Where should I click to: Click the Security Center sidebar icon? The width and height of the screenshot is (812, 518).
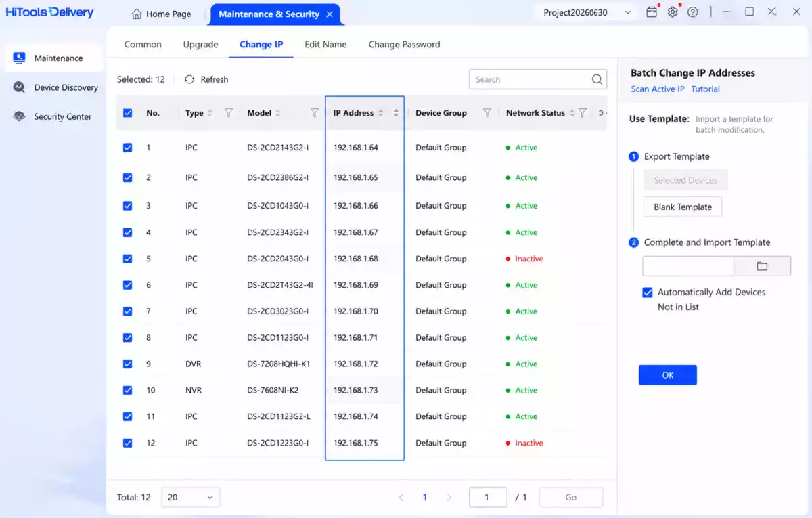click(20, 116)
